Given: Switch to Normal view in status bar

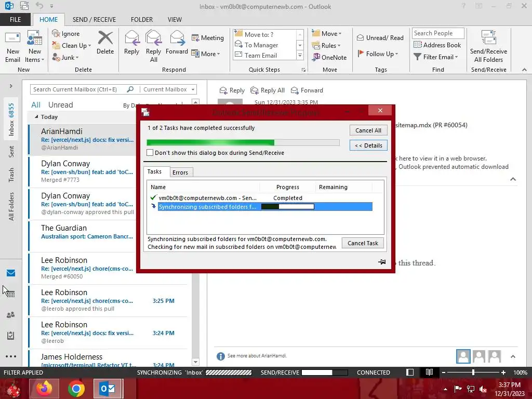Looking at the screenshot, I should (410, 373).
